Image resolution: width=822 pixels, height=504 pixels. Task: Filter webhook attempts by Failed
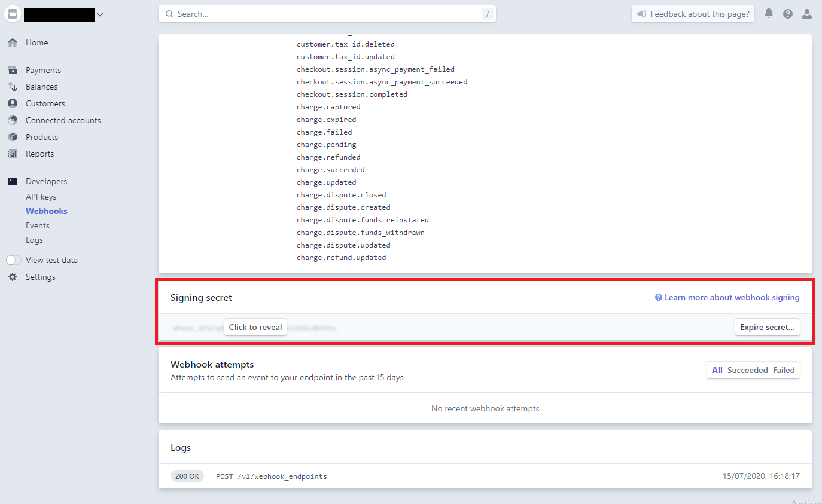point(784,370)
